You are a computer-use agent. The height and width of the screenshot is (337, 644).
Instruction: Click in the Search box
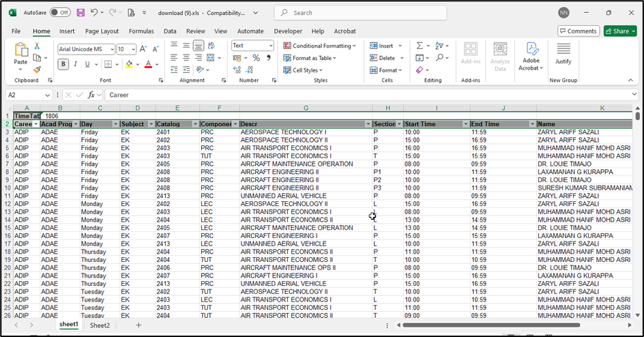pos(362,12)
